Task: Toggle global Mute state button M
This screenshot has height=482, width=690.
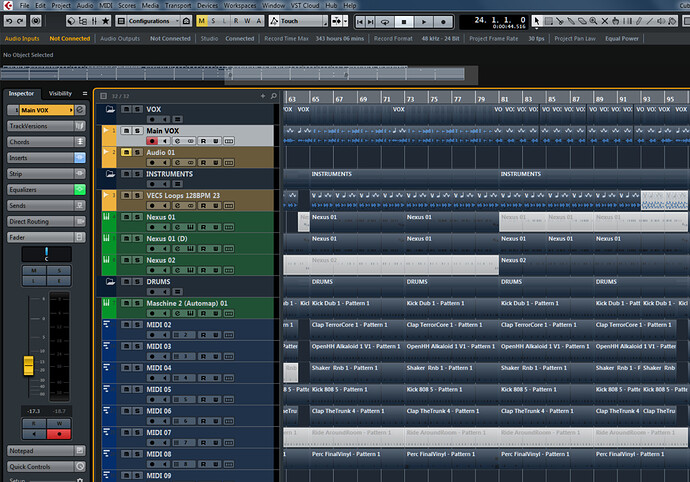Action: click(202, 21)
